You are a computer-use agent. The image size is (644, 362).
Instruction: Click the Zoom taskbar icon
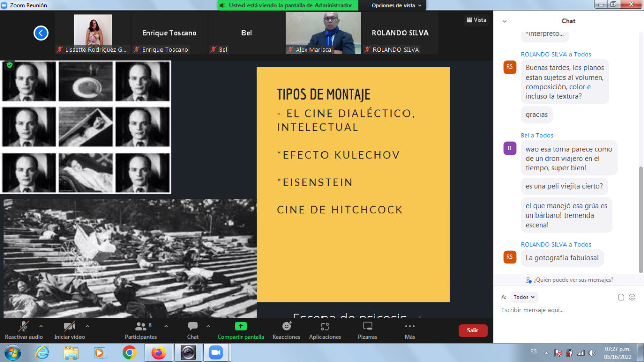(216, 353)
